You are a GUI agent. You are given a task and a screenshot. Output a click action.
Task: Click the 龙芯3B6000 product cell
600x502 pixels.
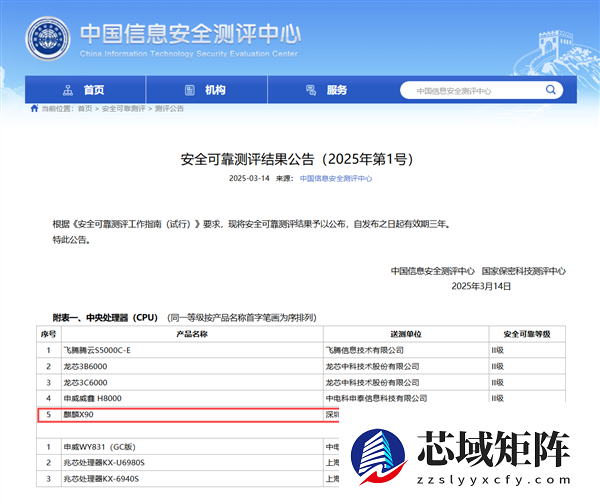[87, 366]
